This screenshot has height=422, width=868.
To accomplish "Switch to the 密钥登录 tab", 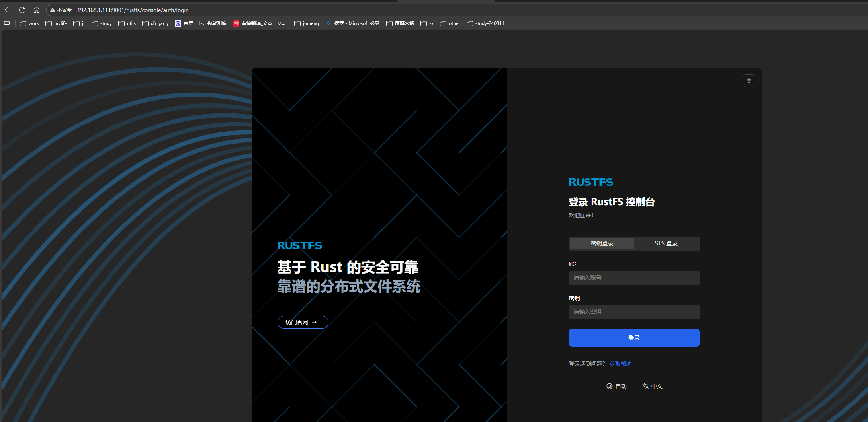I will pos(602,243).
